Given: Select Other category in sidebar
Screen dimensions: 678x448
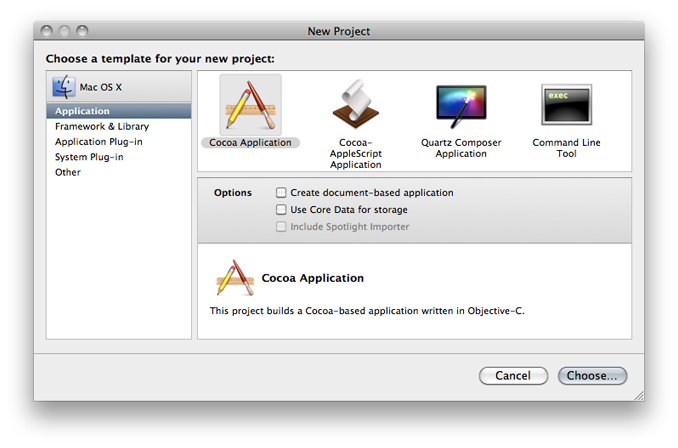Looking at the screenshot, I should pyautogui.click(x=68, y=172).
